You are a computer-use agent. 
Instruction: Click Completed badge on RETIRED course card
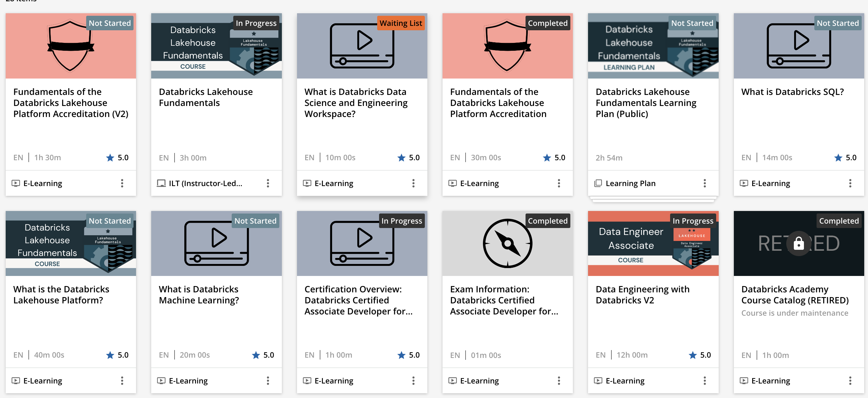[839, 221]
